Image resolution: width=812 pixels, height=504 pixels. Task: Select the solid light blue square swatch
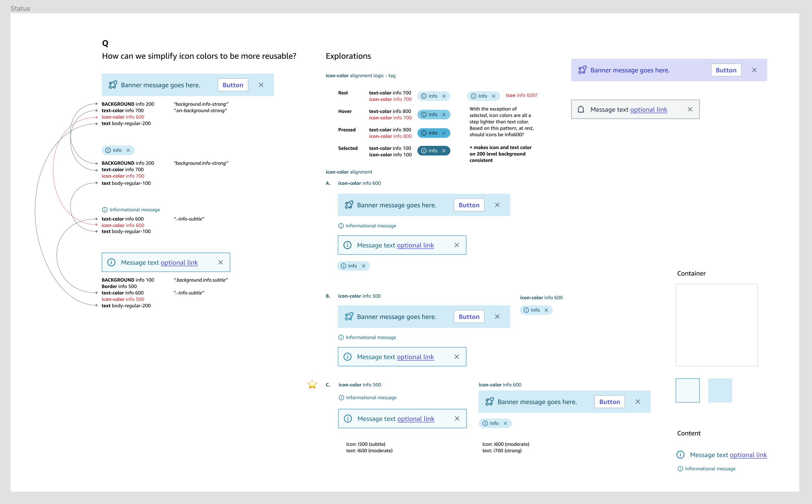click(720, 390)
